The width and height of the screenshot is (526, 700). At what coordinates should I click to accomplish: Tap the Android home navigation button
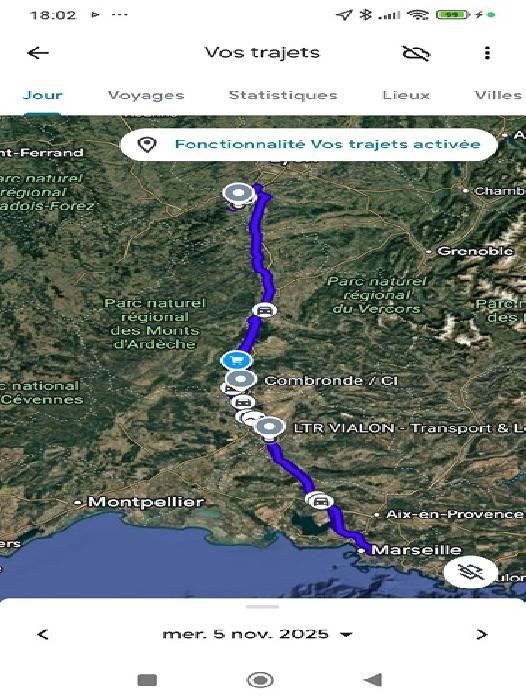tap(260, 680)
